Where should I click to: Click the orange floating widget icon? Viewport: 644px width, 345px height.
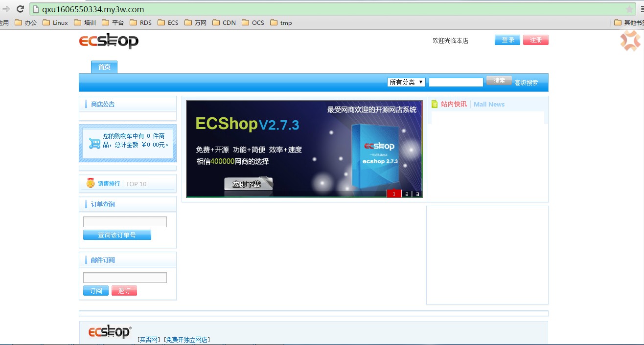click(x=630, y=41)
